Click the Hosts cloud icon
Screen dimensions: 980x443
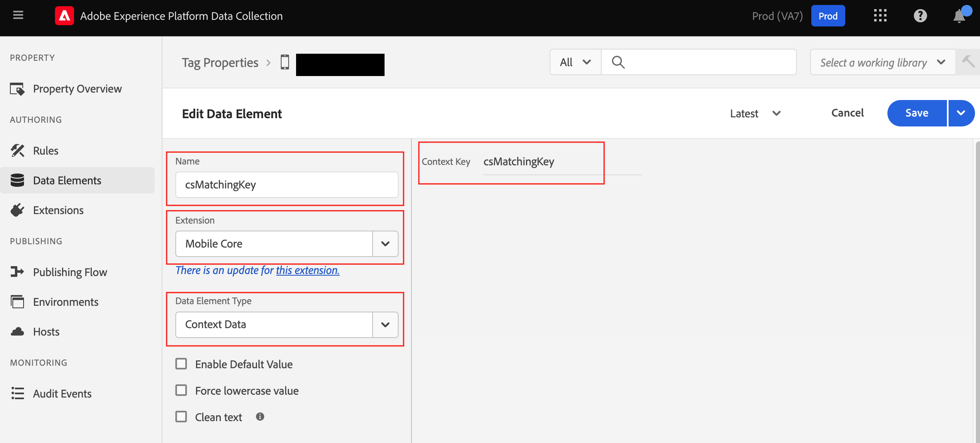pyautogui.click(x=17, y=331)
